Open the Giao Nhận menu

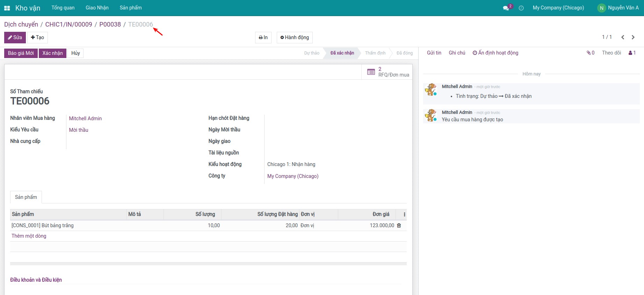coord(97,8)
